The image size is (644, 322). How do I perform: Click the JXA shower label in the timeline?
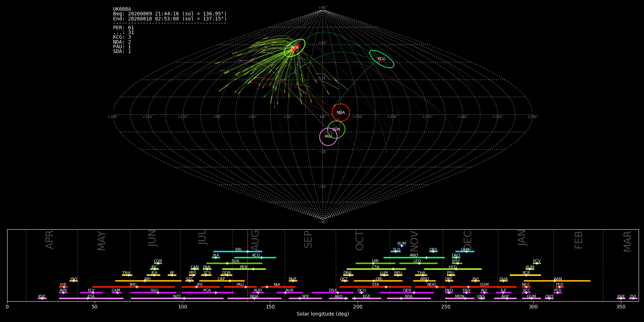point(216,255)
